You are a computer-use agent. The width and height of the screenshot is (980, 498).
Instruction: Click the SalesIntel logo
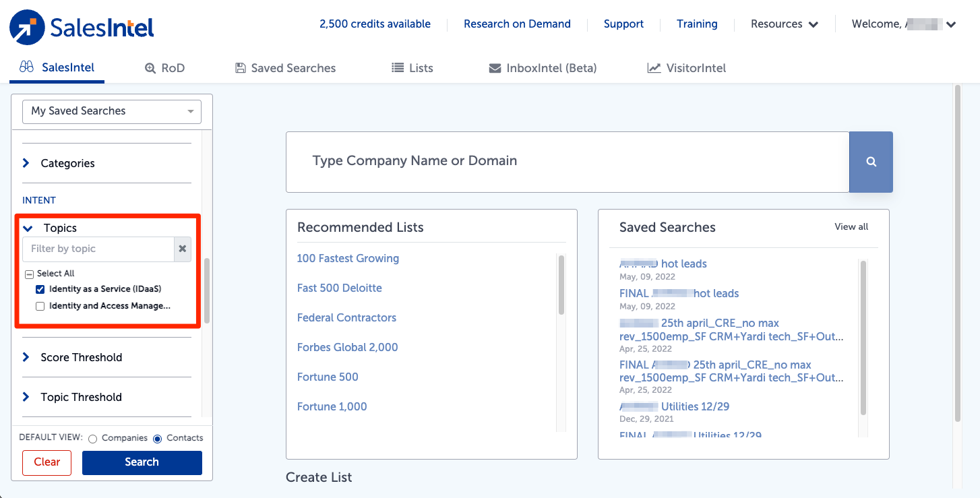click(x=82, y=28)
